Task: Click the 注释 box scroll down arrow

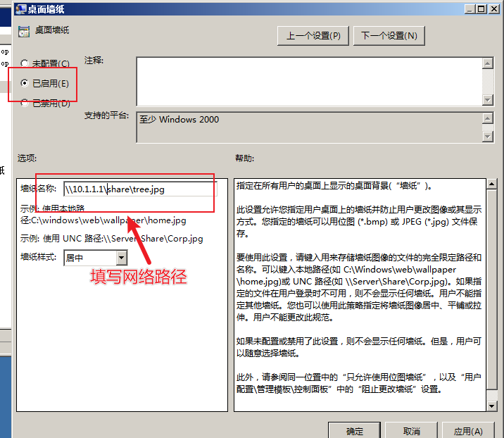Action: tap(488, 100)
